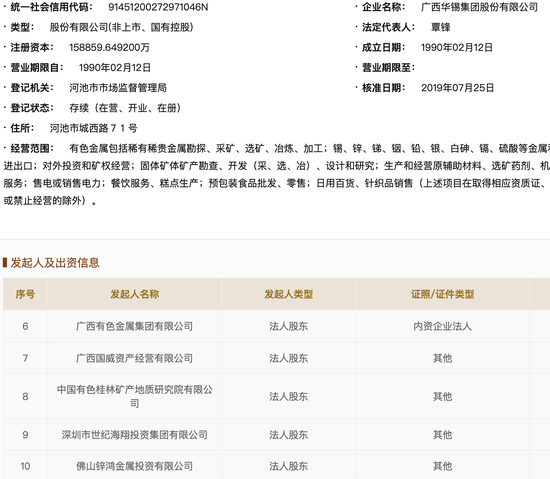
Task: Click the 发起人名称 column header
Action: point(135,294)
